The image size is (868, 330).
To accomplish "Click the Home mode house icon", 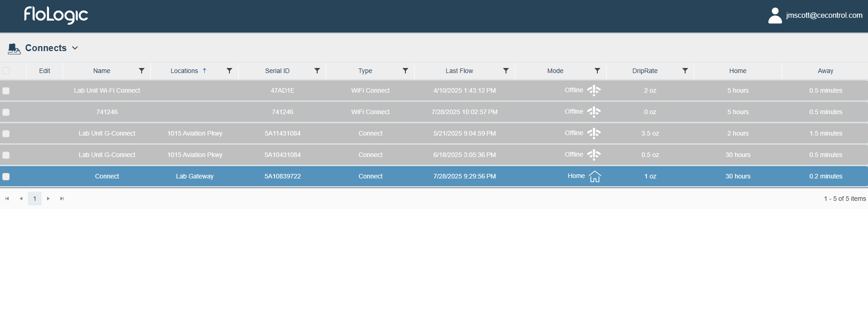I will (595, 176).
